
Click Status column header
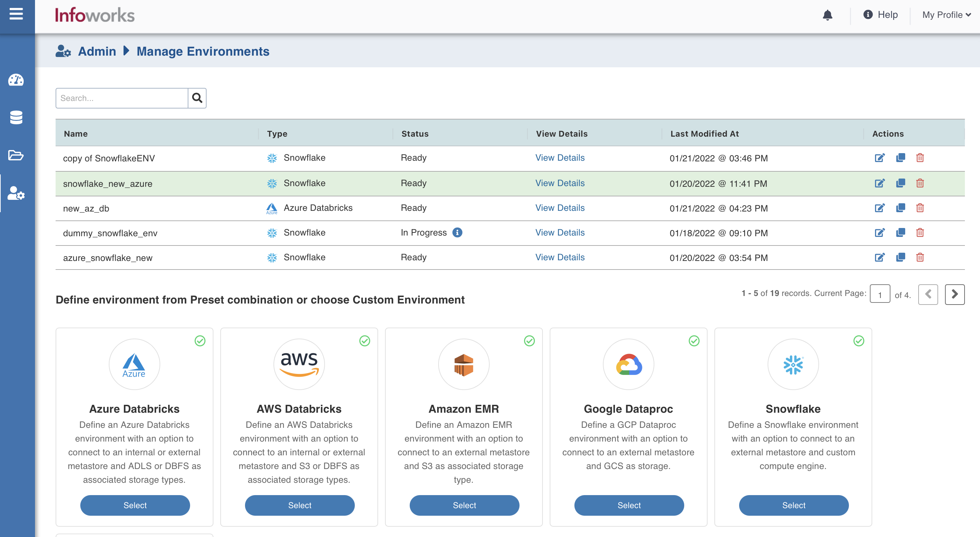415,134
